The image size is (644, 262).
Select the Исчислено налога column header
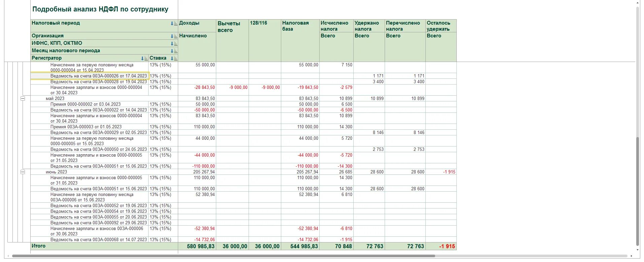tap(336, 26)
